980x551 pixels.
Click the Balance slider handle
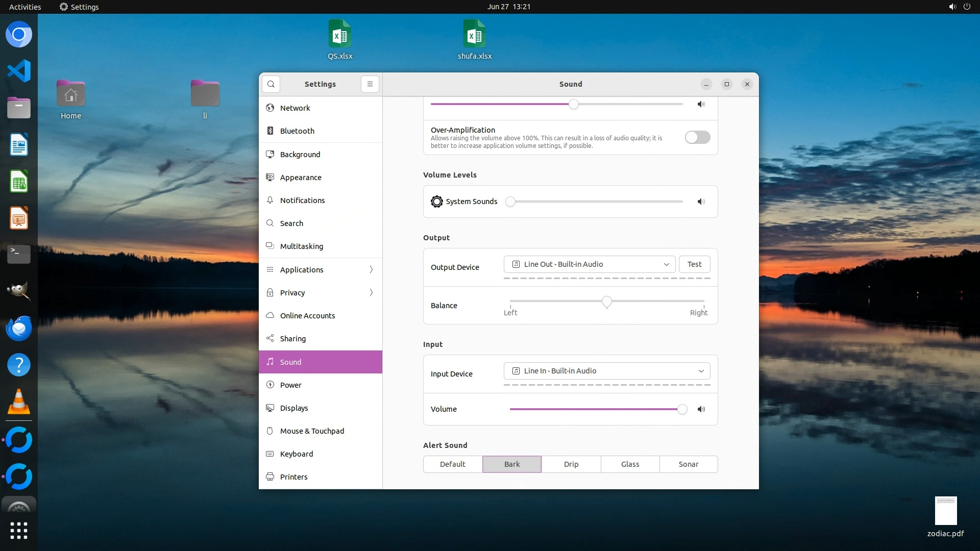(606, 302)
